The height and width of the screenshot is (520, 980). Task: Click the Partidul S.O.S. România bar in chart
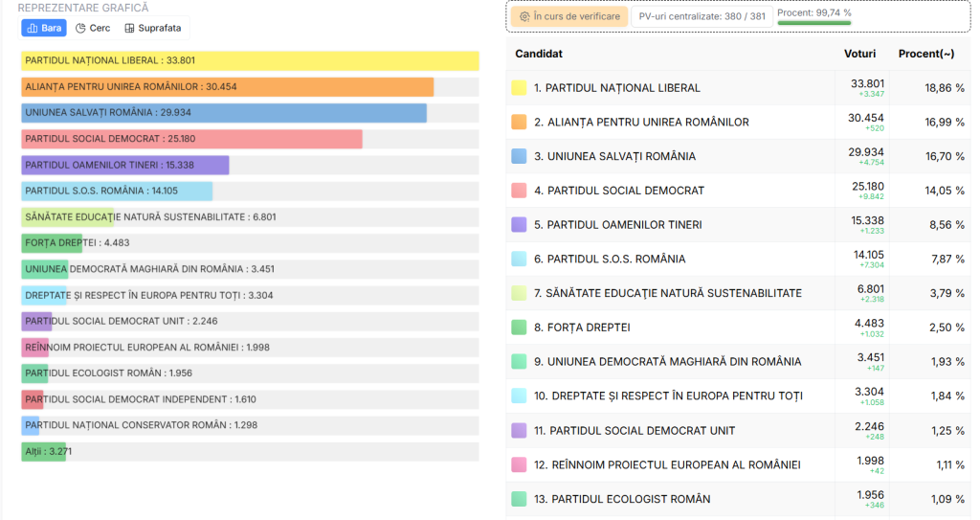(x=117, y=191)
